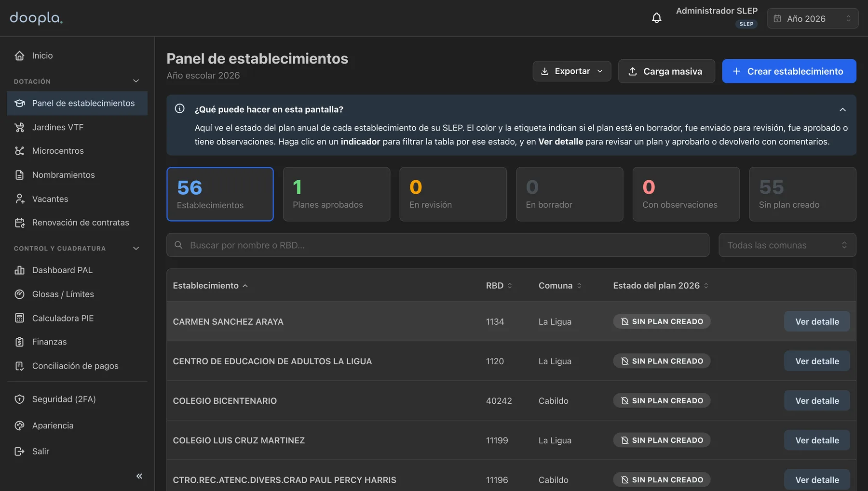Filter by Sin plan creado indicator
Image resolution: width=868 pixels, height=491 pixels.
[x=802, y=194]
